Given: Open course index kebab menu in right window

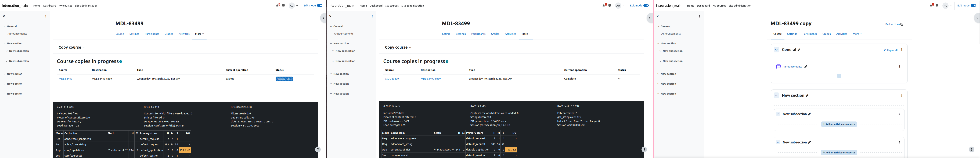Looking at the screenshot, I should 699,16.
